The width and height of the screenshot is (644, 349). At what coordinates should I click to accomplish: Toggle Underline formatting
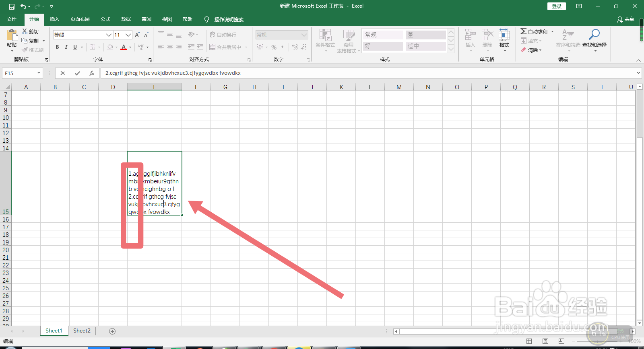pos(75,47)
